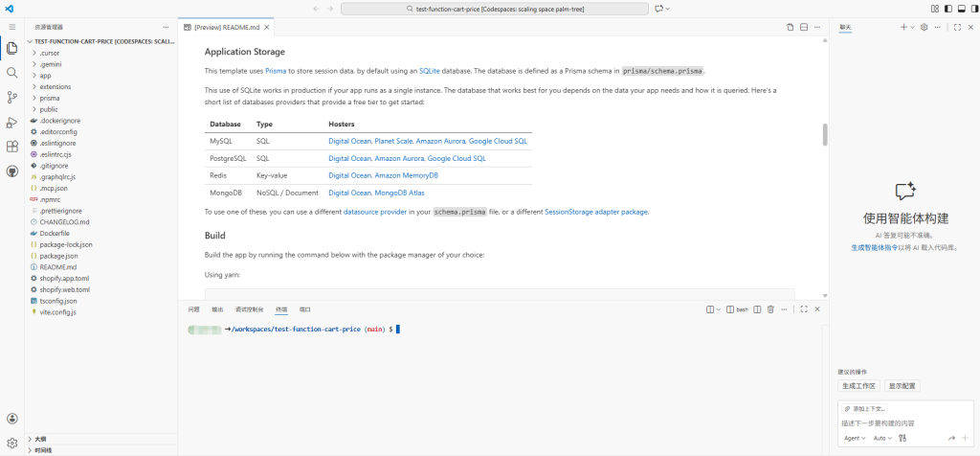Open chat settings gear icon
This screenshot has height=456, width=980.
click(x=924, y=27)
